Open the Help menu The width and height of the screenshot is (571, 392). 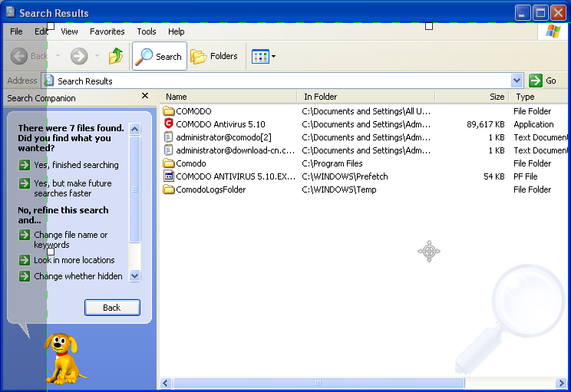point(177,31)
